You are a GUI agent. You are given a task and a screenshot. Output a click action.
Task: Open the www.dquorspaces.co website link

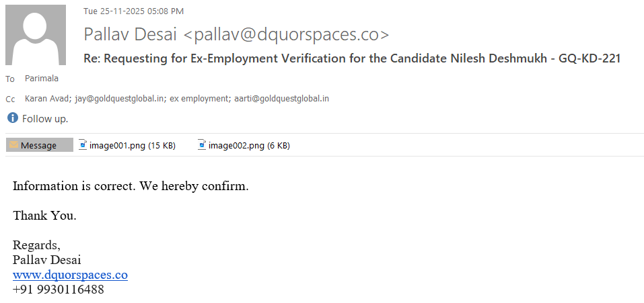(x=70, y=275)
